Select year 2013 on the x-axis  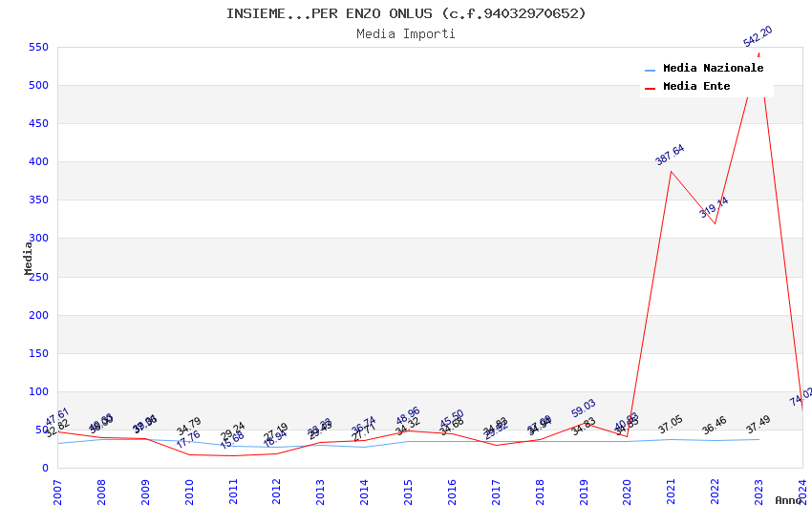click(321, 492)
